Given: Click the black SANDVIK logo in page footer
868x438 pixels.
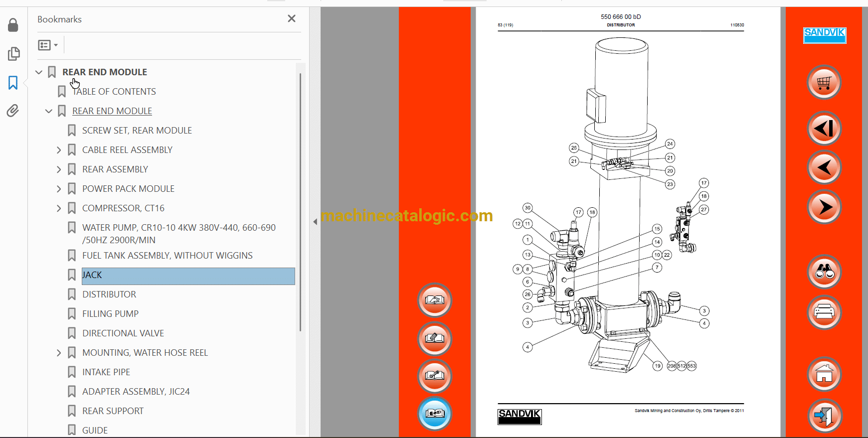Looking at the screenshot, I should click(x=520, y=417).
